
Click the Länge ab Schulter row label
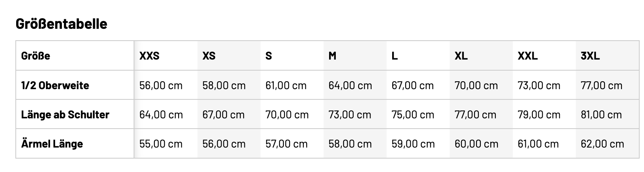coord(65,115)
